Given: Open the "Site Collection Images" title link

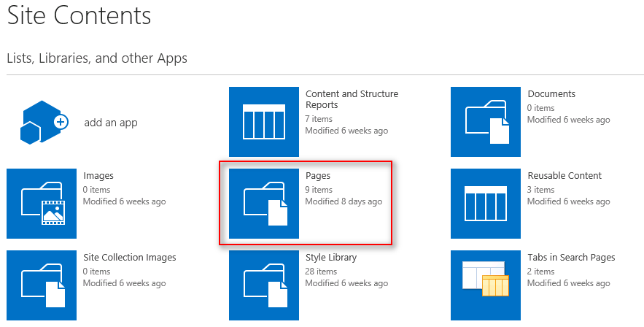Looking at the screenshot, I should [x=130, y=258].
